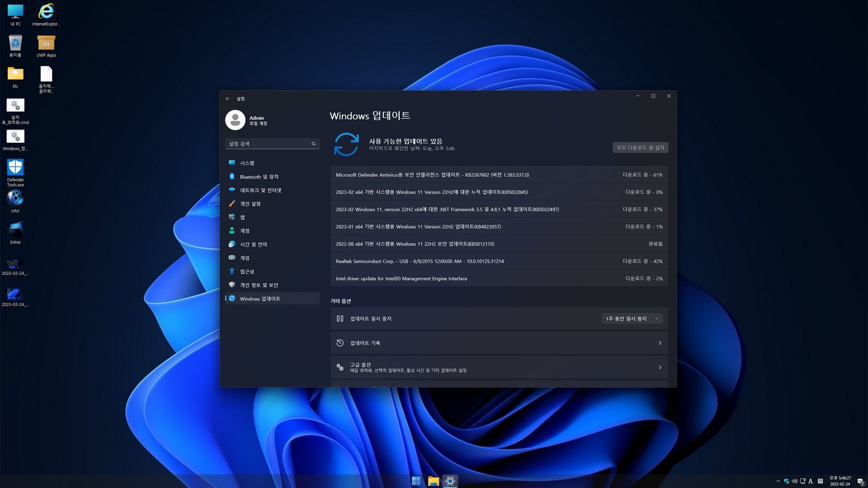The width and height of the screenshot is (868, 488).
Task: Select the 내 PC desktop icon
Action: [15, 15]
